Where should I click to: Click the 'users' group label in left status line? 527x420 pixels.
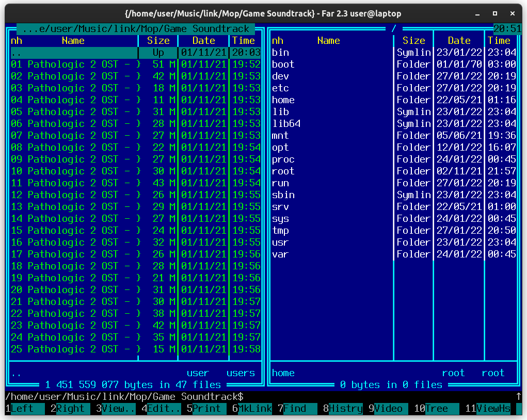coord(241,373)
